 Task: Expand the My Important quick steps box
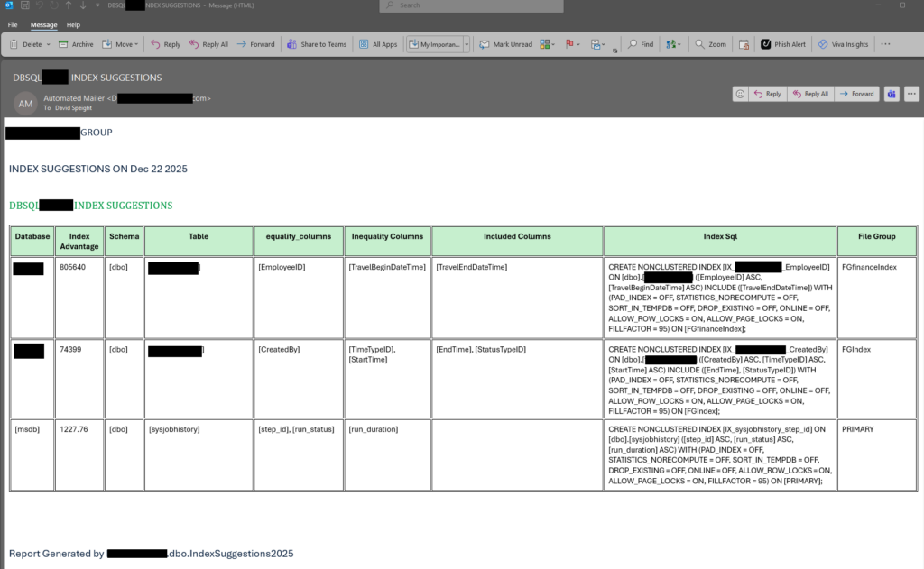467,44
